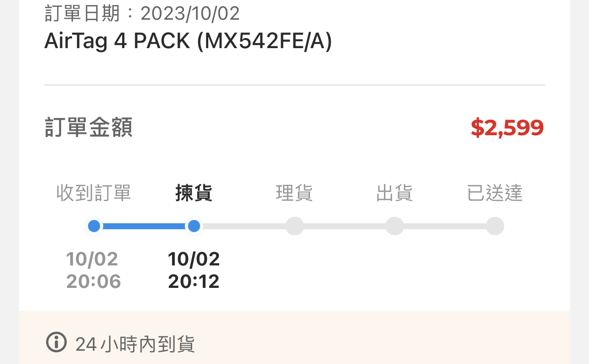The height and width of the screenshot is (364, 589).
Task: Tap the 已送達 step label
Action: click(495, 193)
